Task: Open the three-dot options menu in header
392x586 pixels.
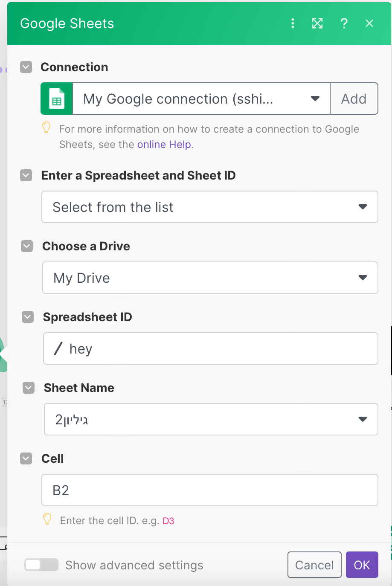Action: pyautogui.click(x=293, y=23)
